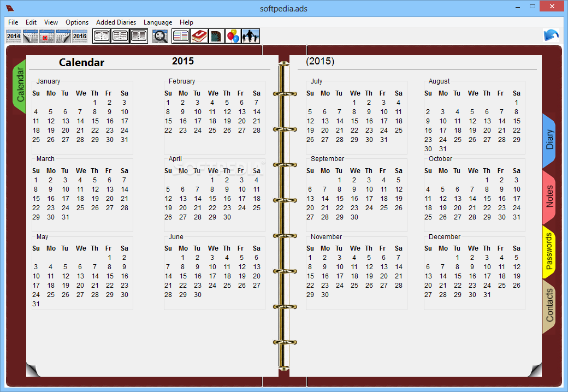
Task: Click the app icon in title bar
Action: 10,8
